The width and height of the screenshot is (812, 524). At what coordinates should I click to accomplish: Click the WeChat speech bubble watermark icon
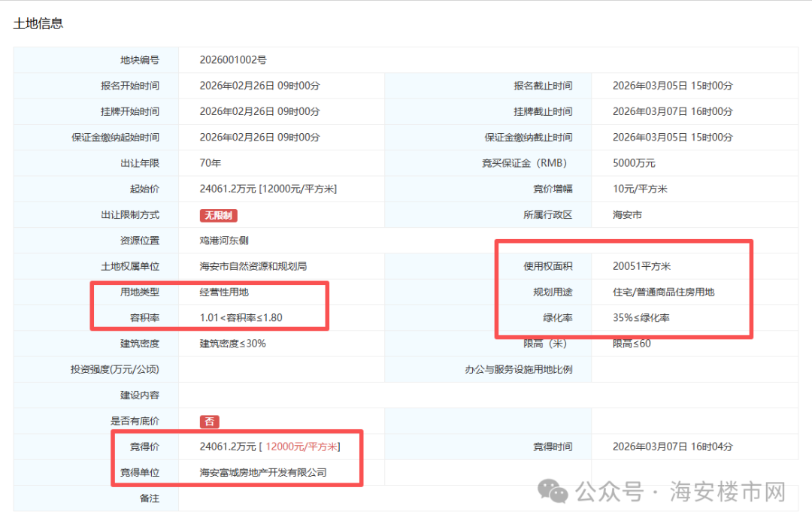(x=551, y=491)
